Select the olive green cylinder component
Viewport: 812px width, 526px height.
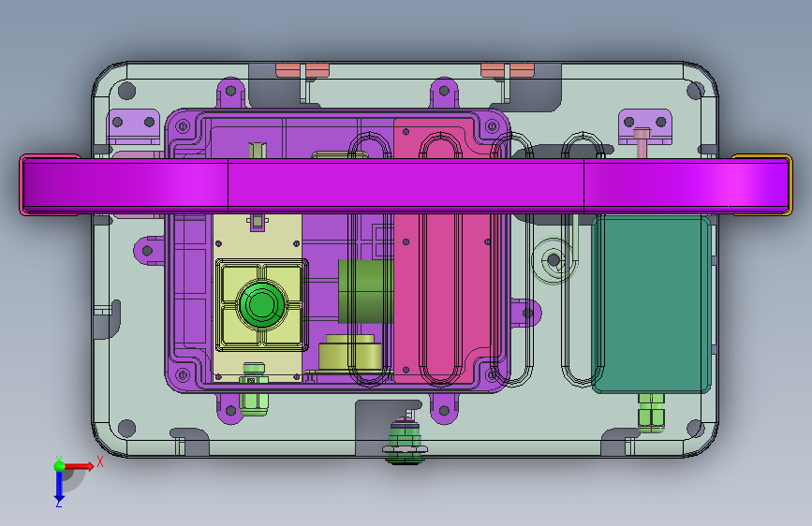click(x=365, y=291)
